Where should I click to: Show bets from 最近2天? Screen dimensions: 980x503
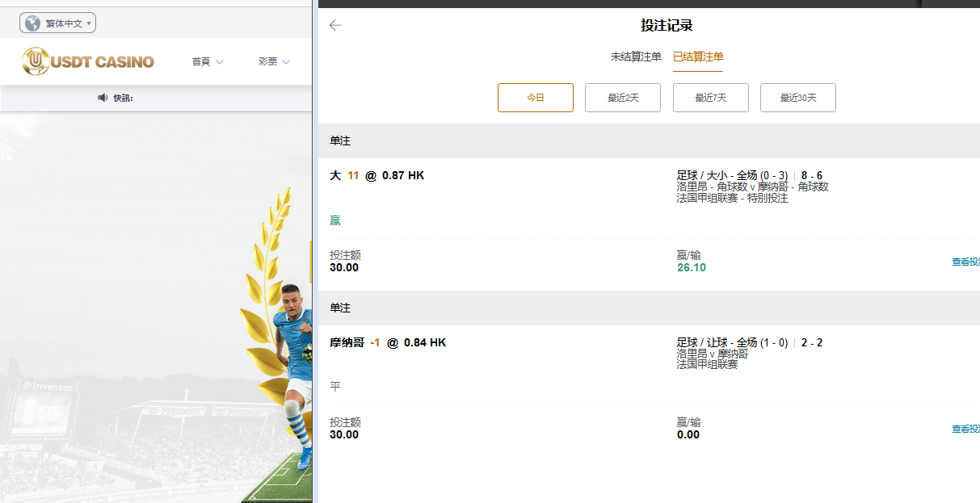[623, 98]
